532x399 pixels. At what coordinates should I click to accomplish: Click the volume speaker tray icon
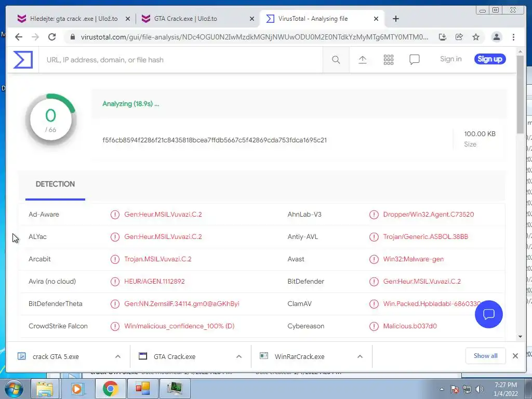click(480, 389)
